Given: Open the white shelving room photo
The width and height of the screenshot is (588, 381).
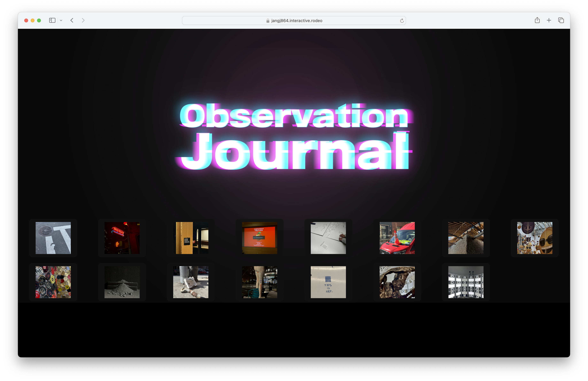Looking at the screenshot, I should tap(466, 282).
